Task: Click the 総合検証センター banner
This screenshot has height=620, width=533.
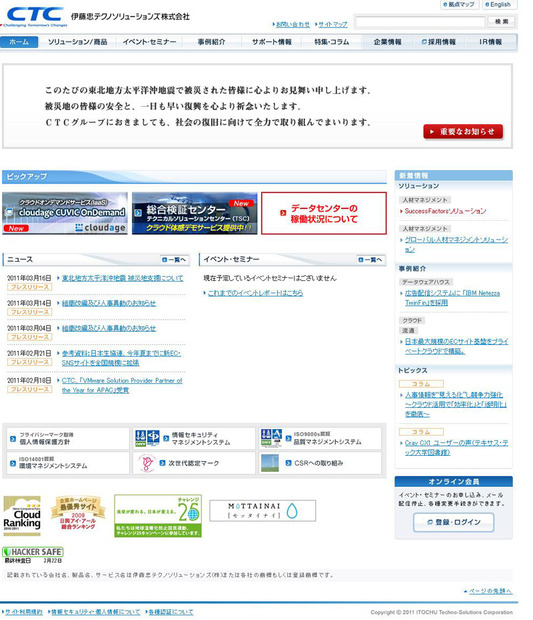Action: (x=195, y=213)
